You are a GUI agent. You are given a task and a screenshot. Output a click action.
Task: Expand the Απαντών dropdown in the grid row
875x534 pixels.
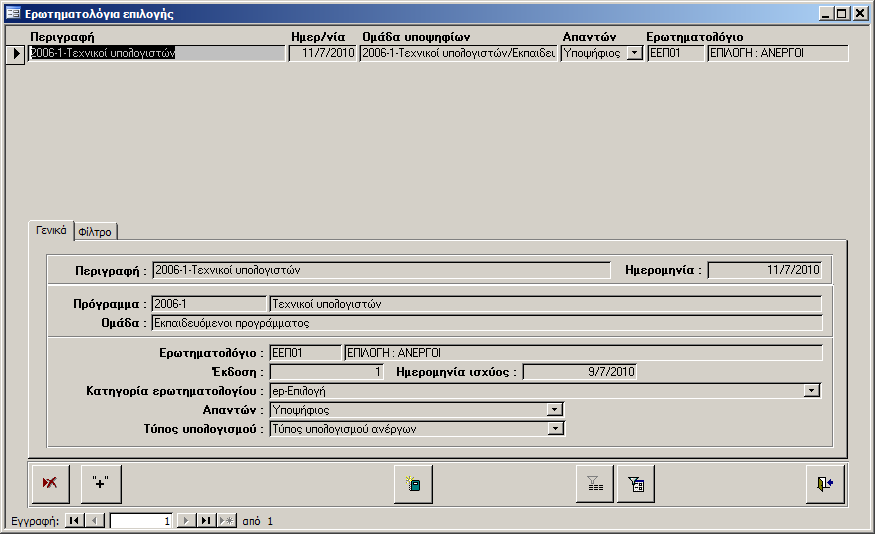634,54
